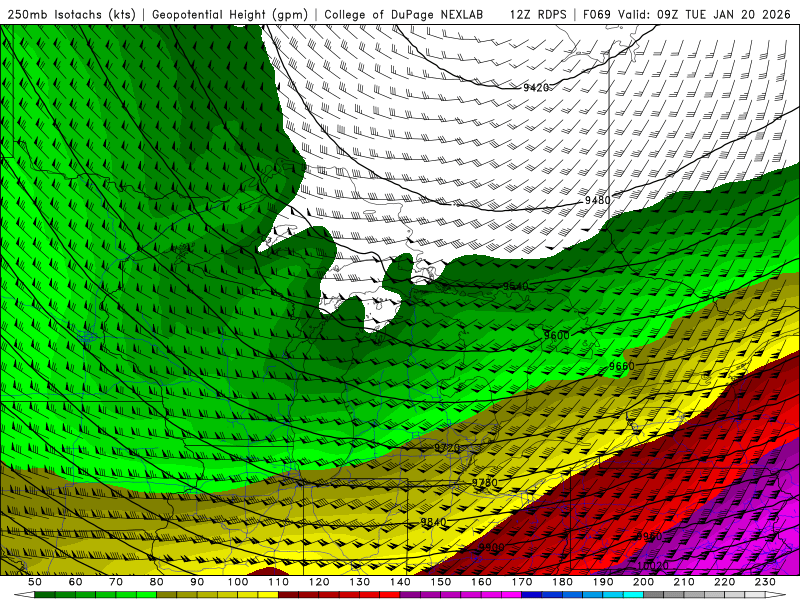Screen dimensions: 800x600
Task: Click the 210 value on the color scale
Action: [x=684, y=582]
